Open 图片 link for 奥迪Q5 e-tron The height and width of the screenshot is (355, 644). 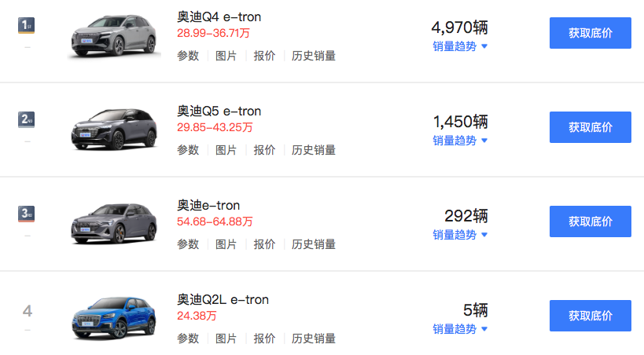point(226,150)
